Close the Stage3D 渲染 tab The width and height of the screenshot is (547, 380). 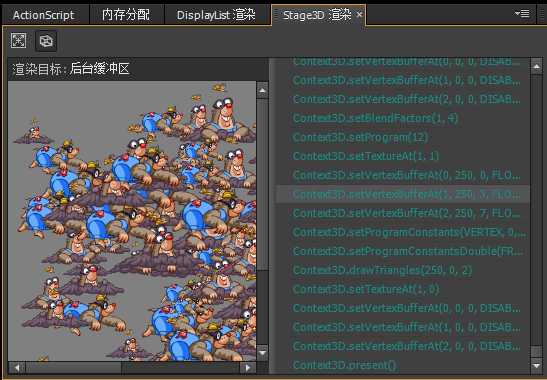coord(359,15)
